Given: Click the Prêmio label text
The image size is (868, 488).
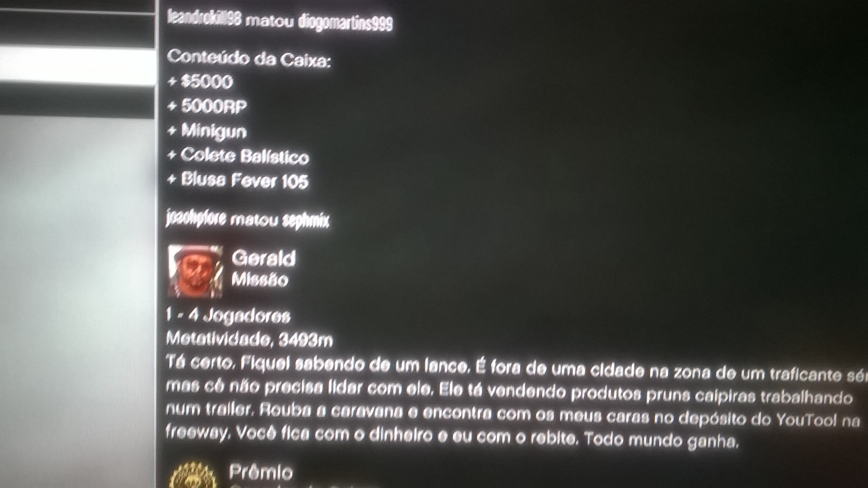Looking at the screenshot, I should pyautogui.click(x=261, y=473).
